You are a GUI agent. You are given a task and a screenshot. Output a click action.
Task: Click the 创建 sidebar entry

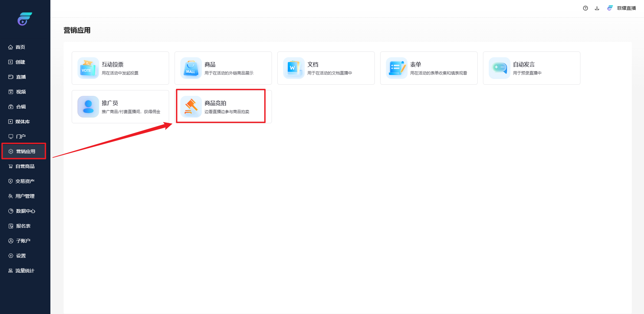tap(20, 62)
